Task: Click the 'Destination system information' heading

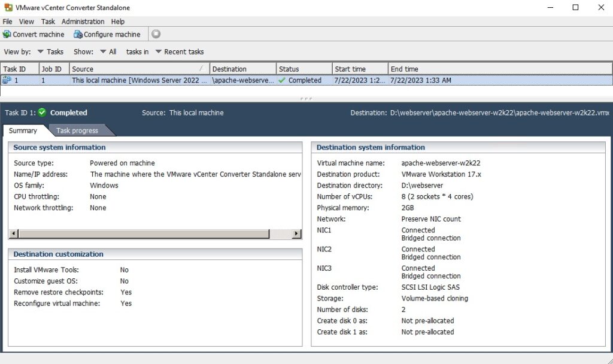Action: (371, 147)
